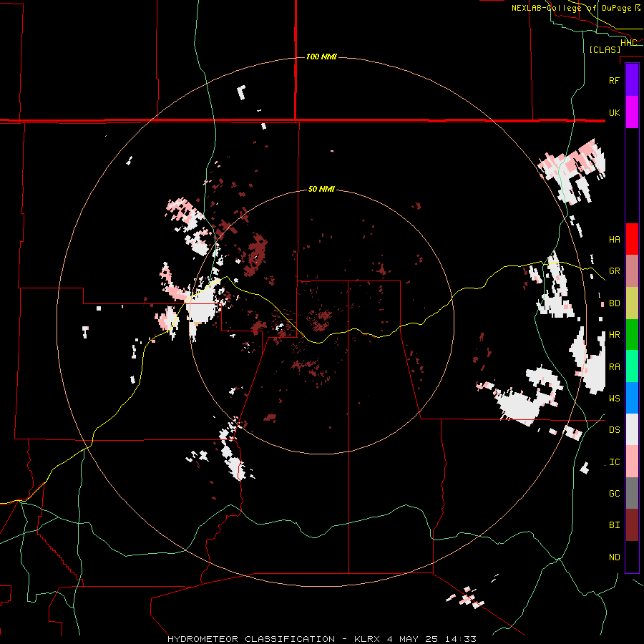The image size is (644, 644).
Task: Click the UK legend label
Action: [614, 112]
